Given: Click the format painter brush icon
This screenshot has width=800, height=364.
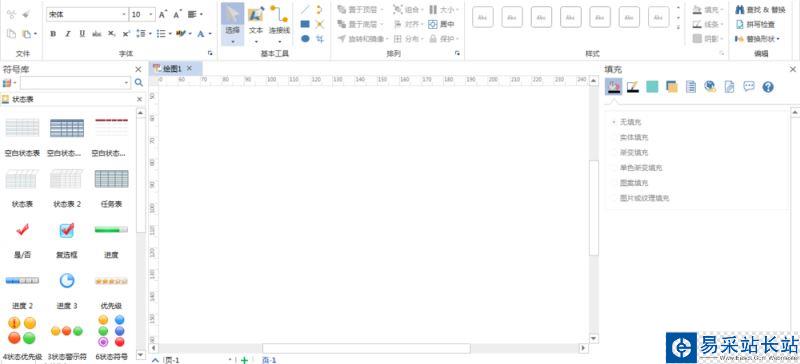Looking at the screenshot, I should pyautogui.click(x=26, y=14).
